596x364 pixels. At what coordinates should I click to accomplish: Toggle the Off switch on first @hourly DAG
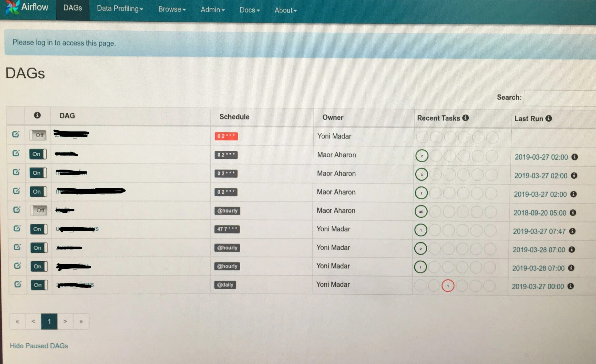click(39, 210)
